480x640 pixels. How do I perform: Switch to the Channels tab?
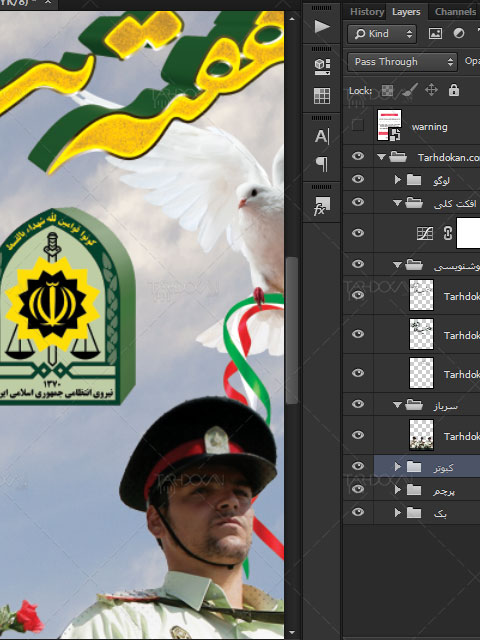pyautogui.click(x=455, y=12)
